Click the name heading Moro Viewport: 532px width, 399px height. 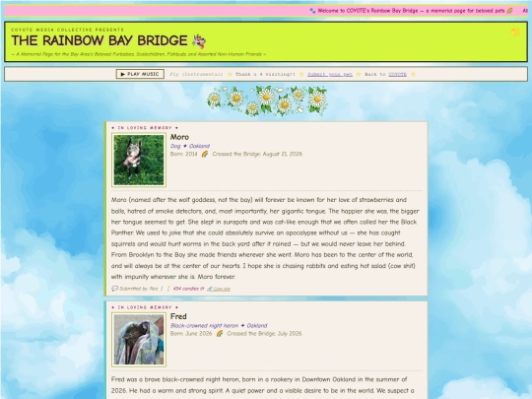tap(179, 137)
